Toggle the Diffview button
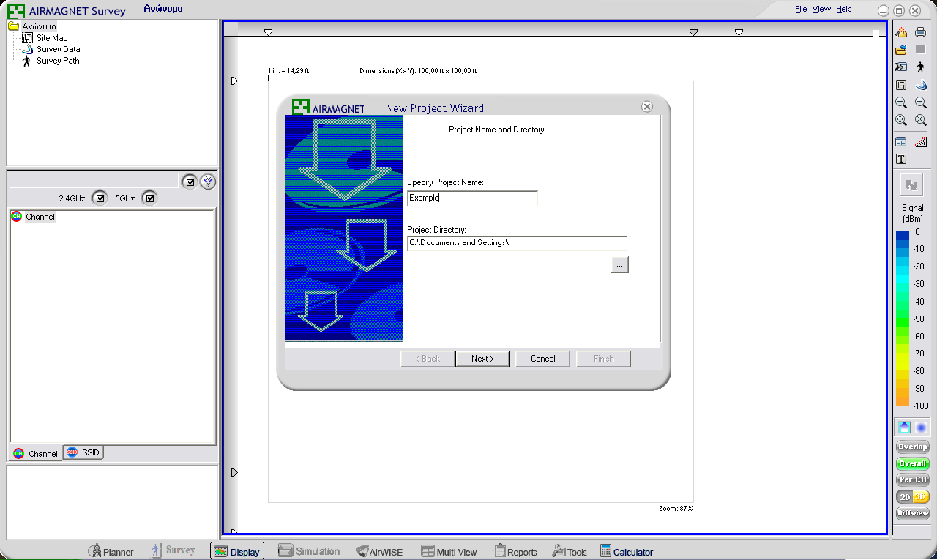The width and height of the screenshot is (937, 560). (912, 513)
